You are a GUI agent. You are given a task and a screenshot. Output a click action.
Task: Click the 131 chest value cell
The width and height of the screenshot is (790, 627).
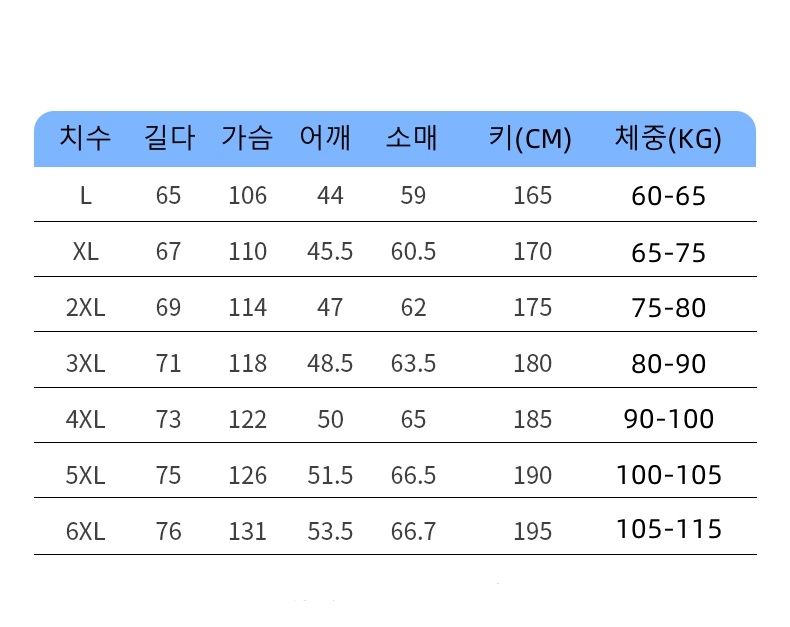(x=247, y=531)
